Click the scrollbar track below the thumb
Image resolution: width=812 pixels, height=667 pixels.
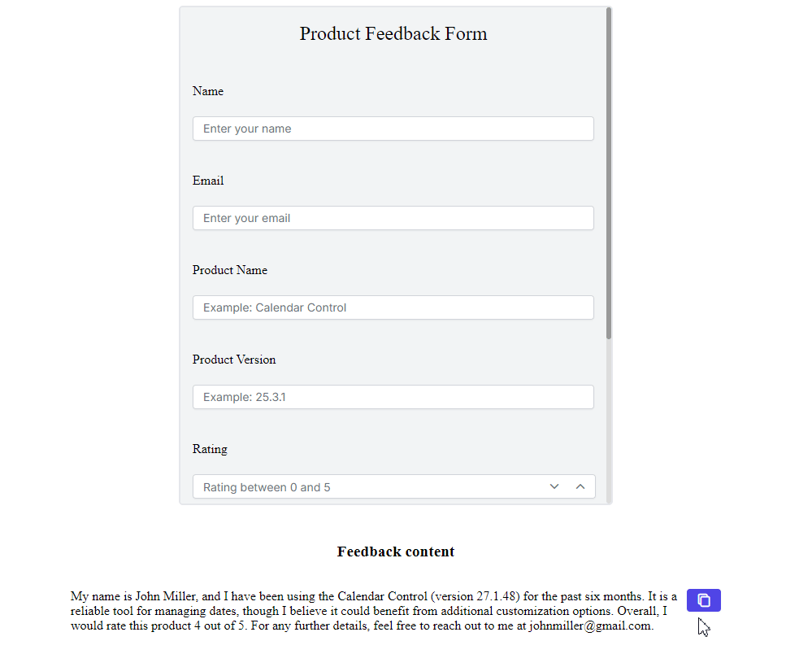pyautogui.click(x=609, y=421)
